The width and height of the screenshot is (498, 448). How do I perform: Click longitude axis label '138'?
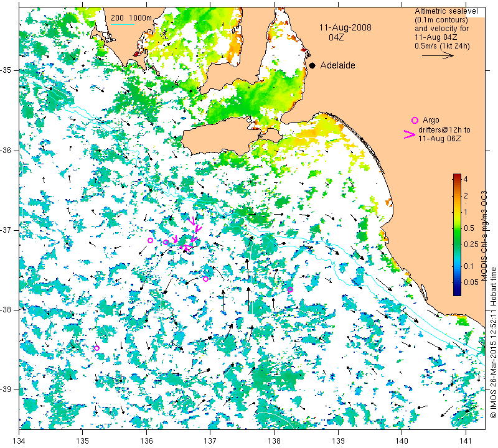(x=274, y=441)
